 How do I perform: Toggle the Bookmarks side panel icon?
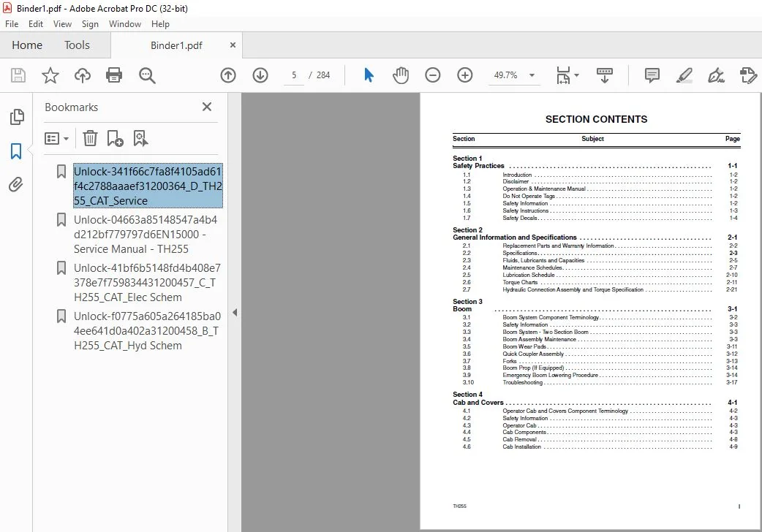coord(16,151)
